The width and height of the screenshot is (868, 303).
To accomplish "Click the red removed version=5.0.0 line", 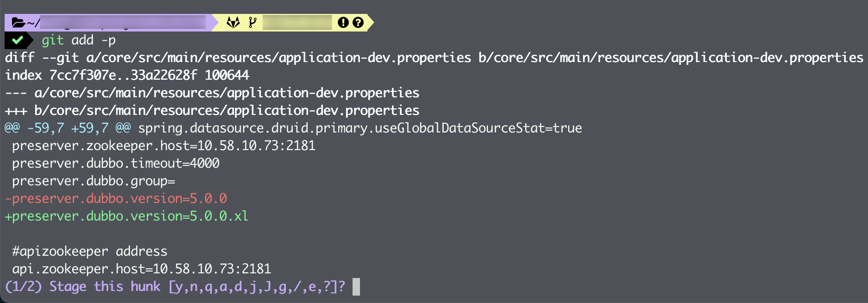I will [116, 198].
